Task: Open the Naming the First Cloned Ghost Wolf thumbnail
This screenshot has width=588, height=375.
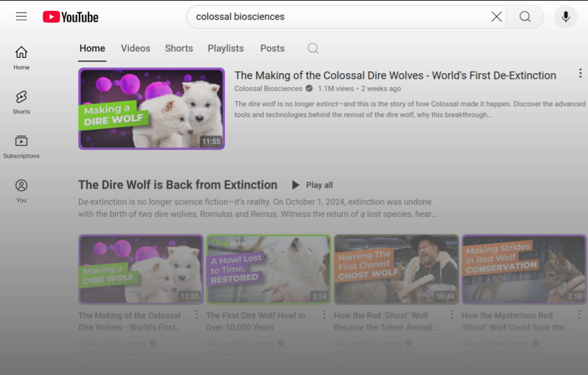Action: [x=396, y=269]
